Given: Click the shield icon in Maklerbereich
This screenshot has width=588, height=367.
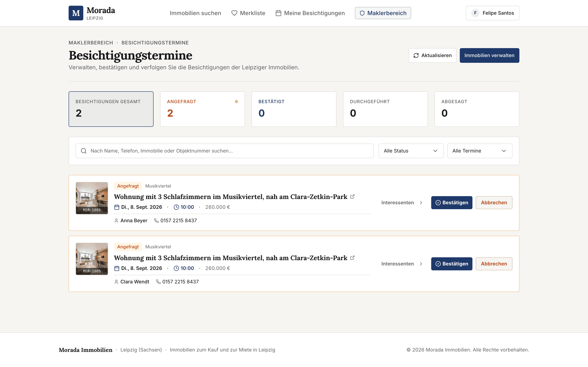Looking at the screenshot, I should (362, 13).
